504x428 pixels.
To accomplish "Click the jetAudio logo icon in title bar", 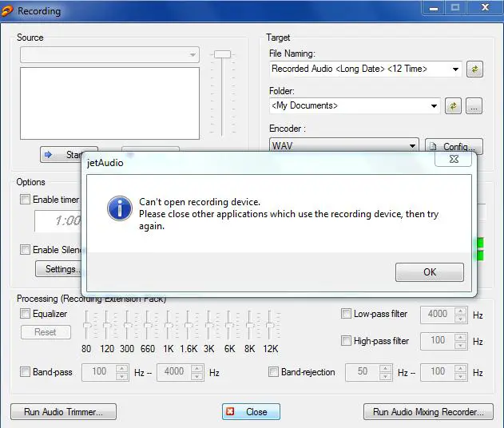I will point(6,11).
